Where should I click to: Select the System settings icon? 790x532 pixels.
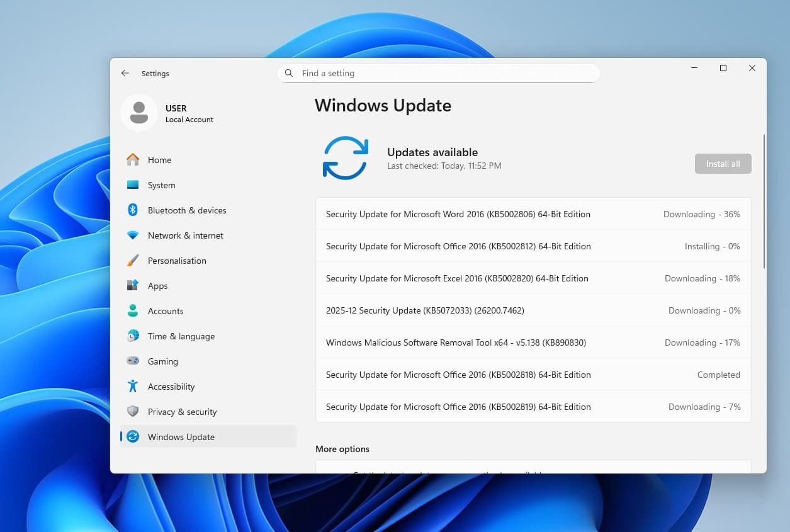click(133, 184)
